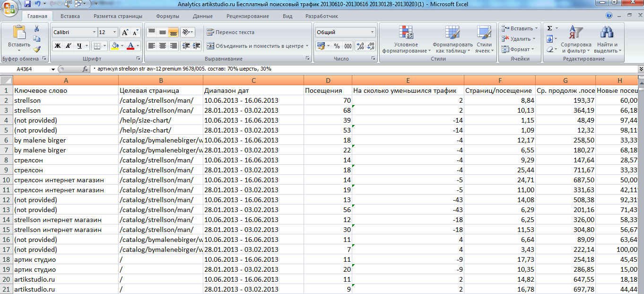This screenshot has width=644, height=294.
Task: Select cell 'by malene birger' in row 6
Action: 65,140
